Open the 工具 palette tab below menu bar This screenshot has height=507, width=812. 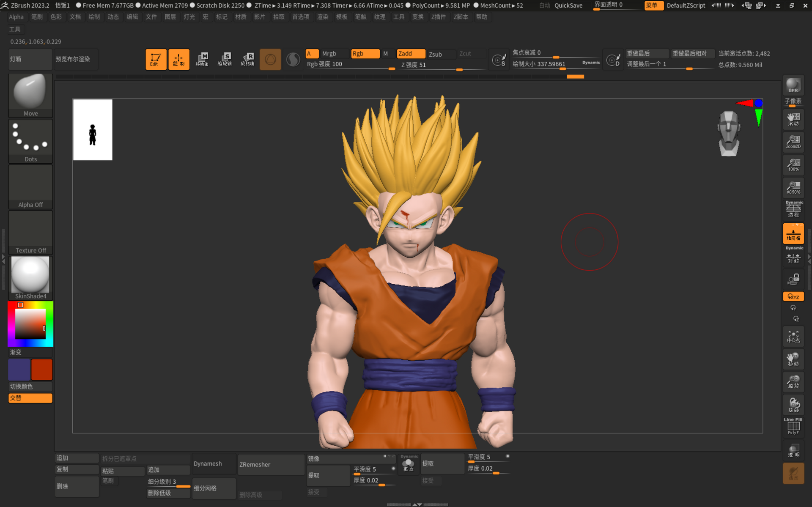pyautogui.click(x=15, y=29)
